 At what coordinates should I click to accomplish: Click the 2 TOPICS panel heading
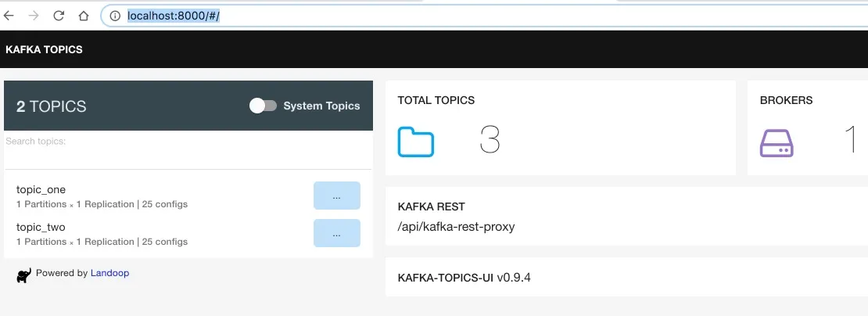coord(52,106)
